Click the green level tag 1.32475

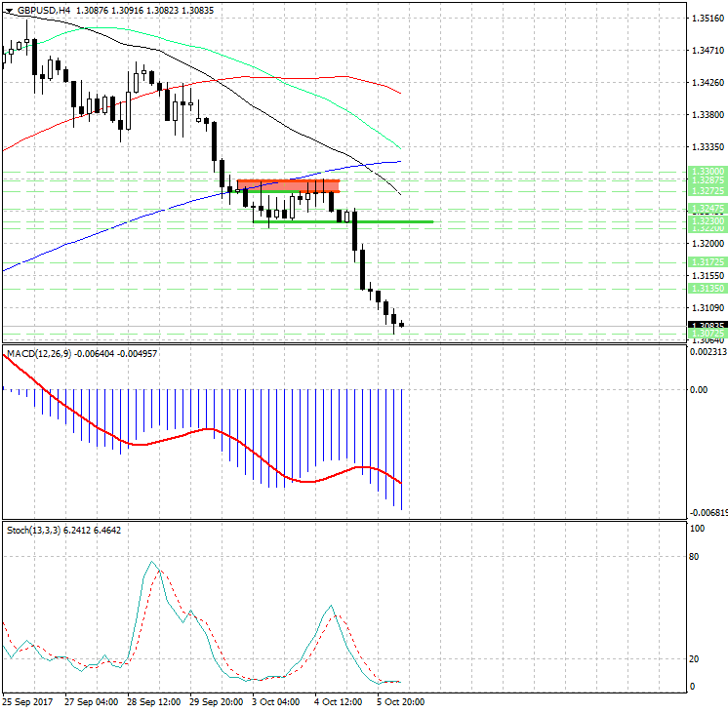[708, 209]
